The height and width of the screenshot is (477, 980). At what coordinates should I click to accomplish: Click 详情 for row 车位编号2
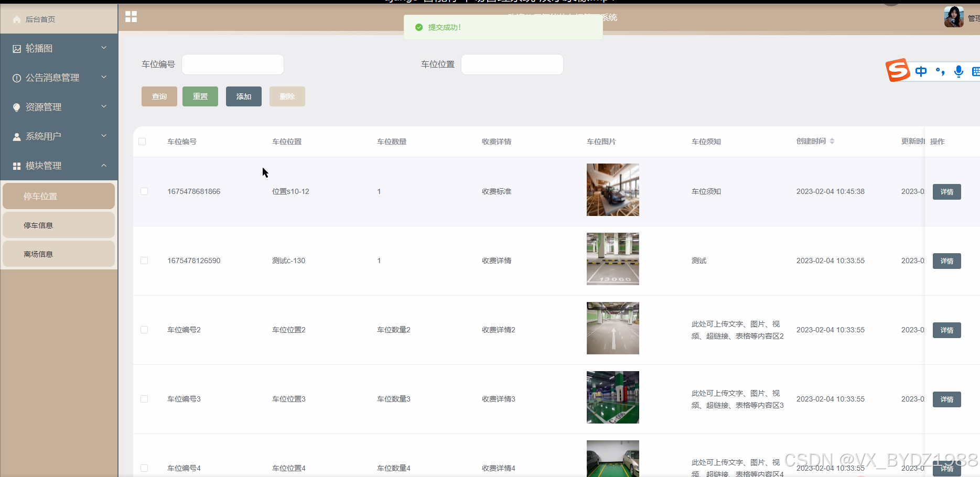tap(947, 330)
